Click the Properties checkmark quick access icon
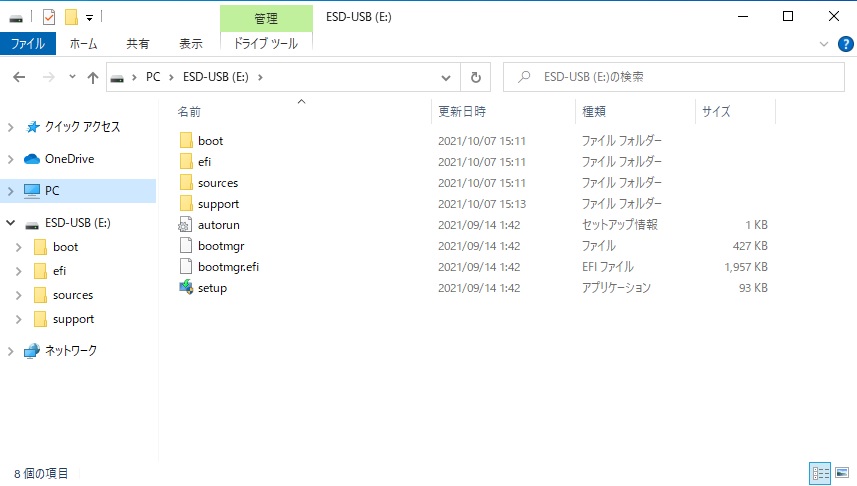 pyautogui.click(x=49, y=17)
